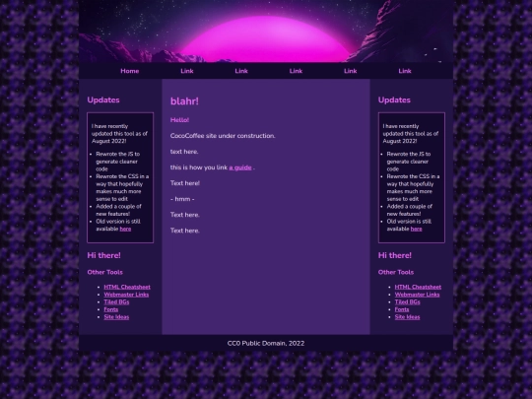The width and height of the screenshot is (532, 399).
Task: Click the lowercase 'text here.' paragraph
Action: coord(184,152)
